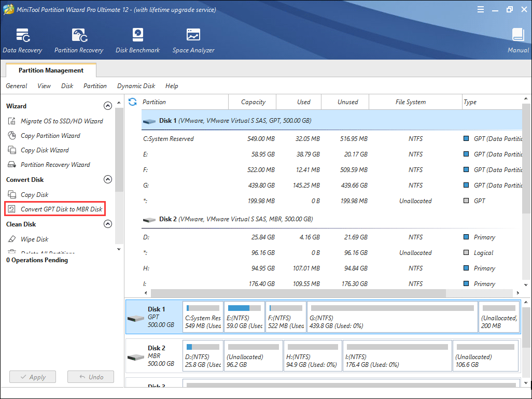The height and width of the screenshot is (399, 532).
Task: Click the Apply button
Action: pos(33,377)
